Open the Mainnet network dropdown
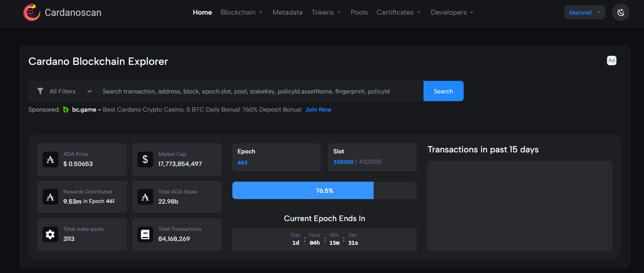644x273 pixels. point(584,13)
